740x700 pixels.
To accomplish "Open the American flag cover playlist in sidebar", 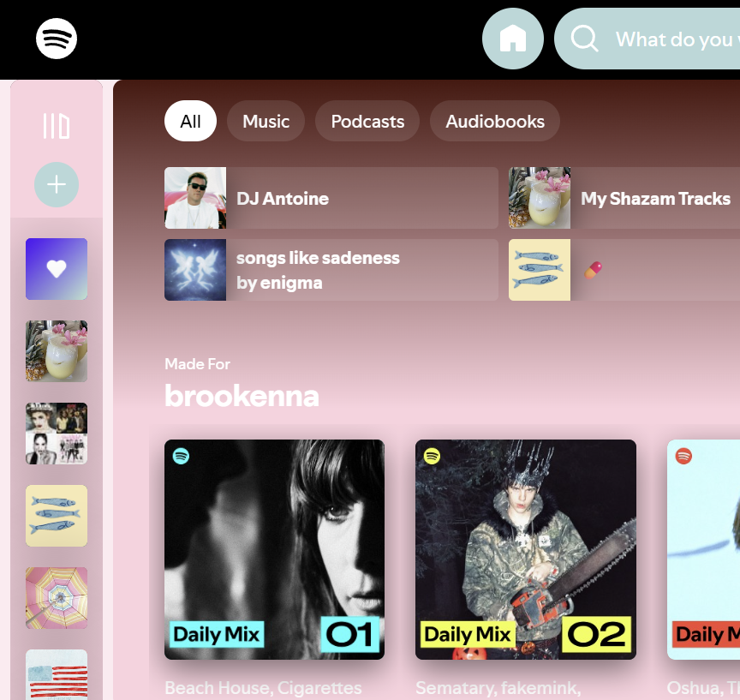I will point(57,674).
